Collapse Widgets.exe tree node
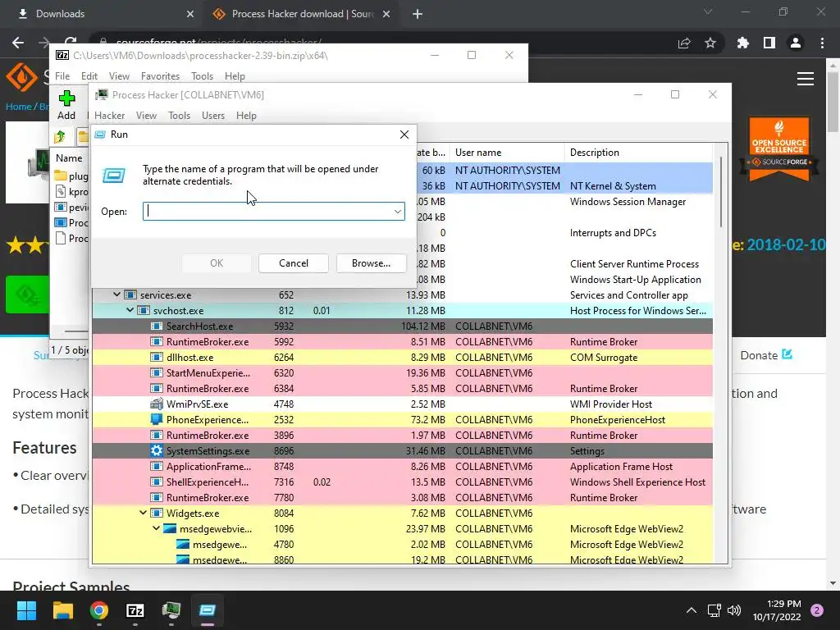This screenshot has height=630, width=840. 143,514
